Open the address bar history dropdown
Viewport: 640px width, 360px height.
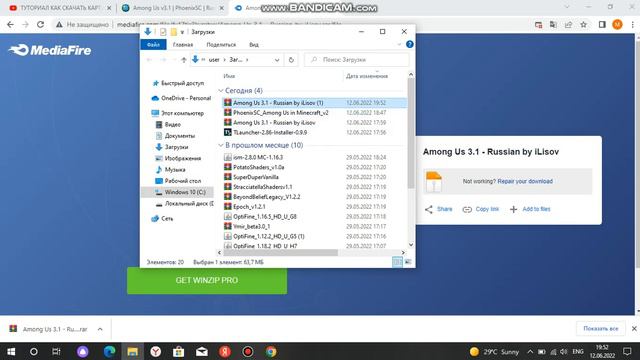click(277, 60)
